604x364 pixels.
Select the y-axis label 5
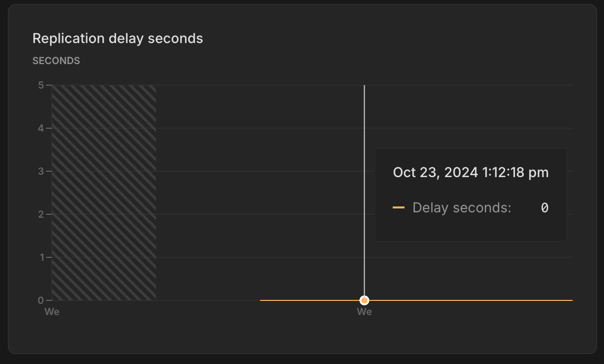[x=41, y=85]
